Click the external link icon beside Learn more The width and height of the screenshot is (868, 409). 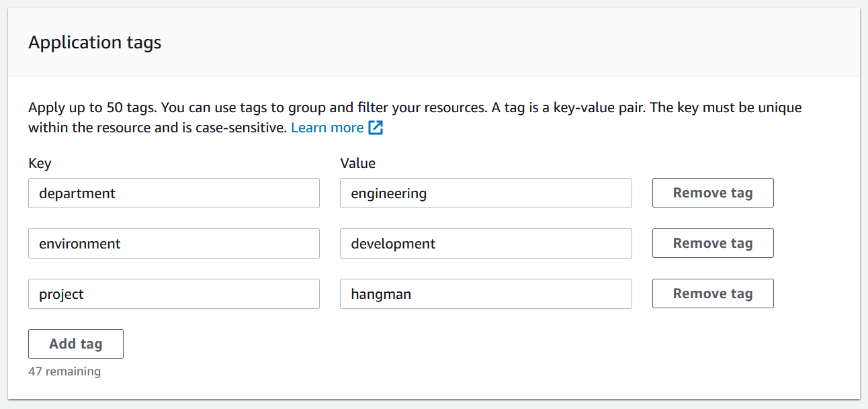(x=376, y=128)
